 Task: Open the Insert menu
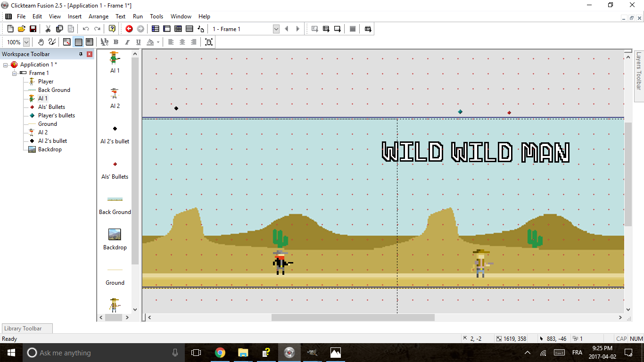point(74,16)
